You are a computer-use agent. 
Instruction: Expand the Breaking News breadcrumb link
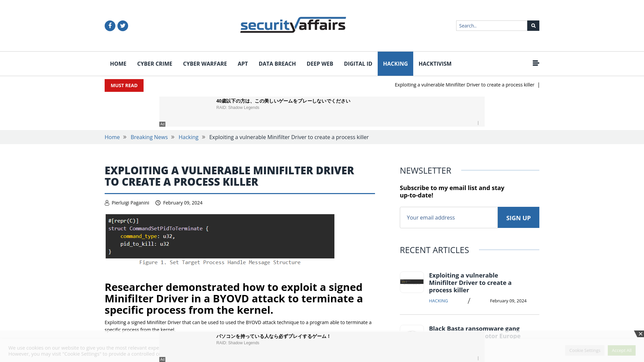[149, 137]
